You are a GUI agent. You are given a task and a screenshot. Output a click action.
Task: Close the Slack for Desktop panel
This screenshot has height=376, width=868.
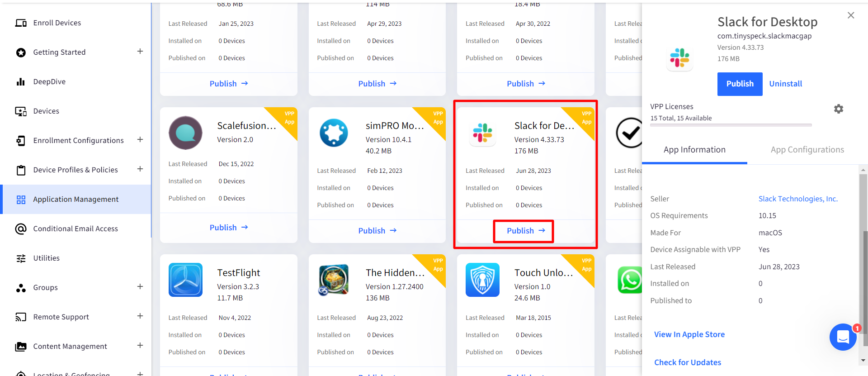click(851, 15)
